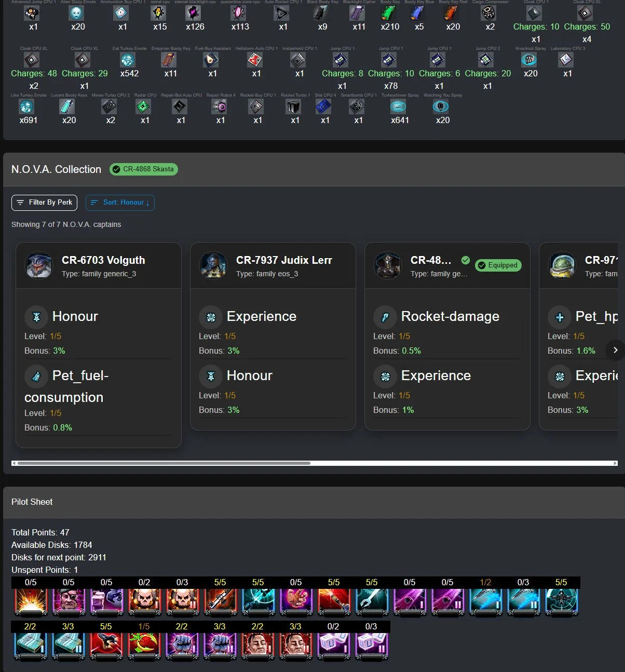Select the blue Slot CPU 4 item
This screenshot has height=672, width=625.
[323, 106]
